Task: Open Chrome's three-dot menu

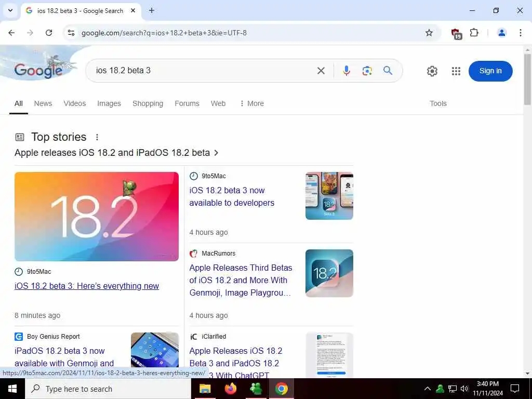Action: pyautogui.click(x=520, y=33)
